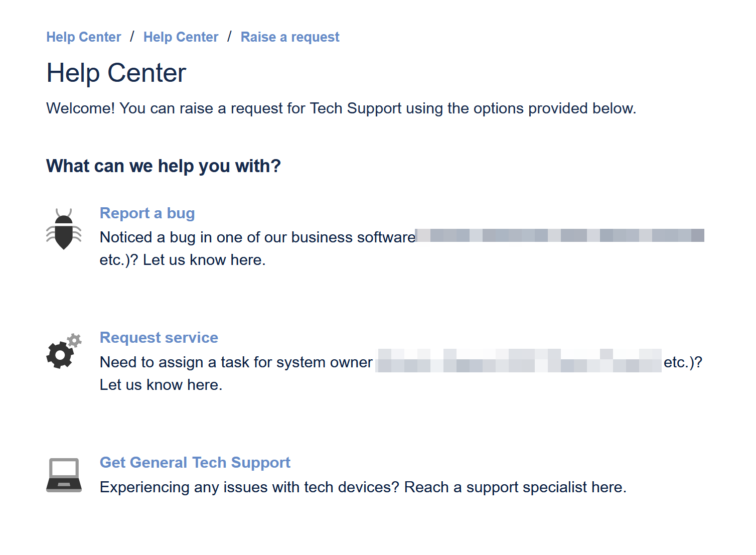Click the large Help Center page title
This screenshot has width=756, height=555.
116,73
